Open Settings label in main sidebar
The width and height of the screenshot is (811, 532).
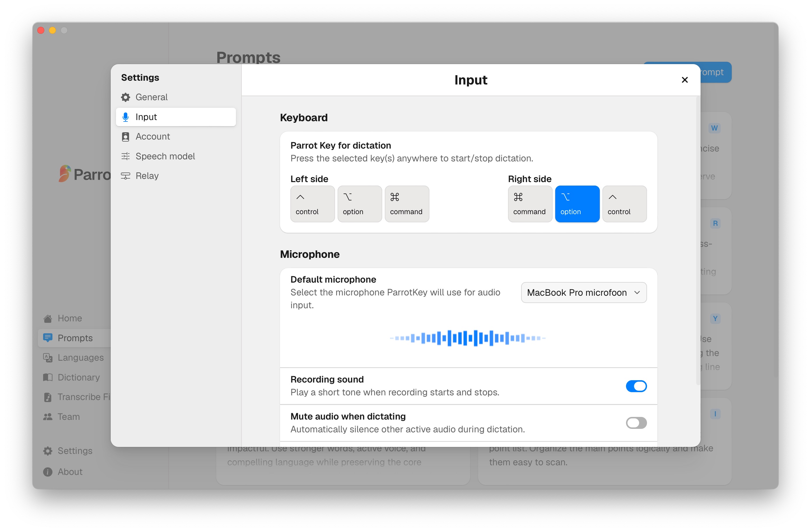(75, 451)
